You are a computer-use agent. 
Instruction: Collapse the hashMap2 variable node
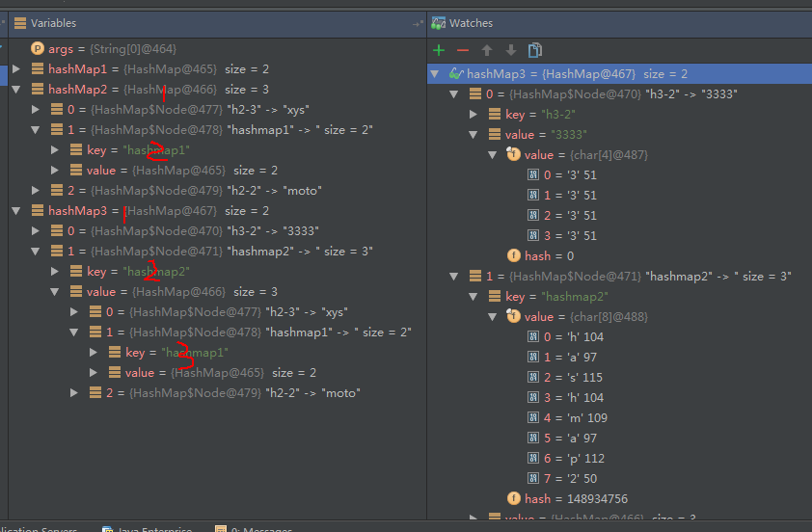tap(15, 90)
